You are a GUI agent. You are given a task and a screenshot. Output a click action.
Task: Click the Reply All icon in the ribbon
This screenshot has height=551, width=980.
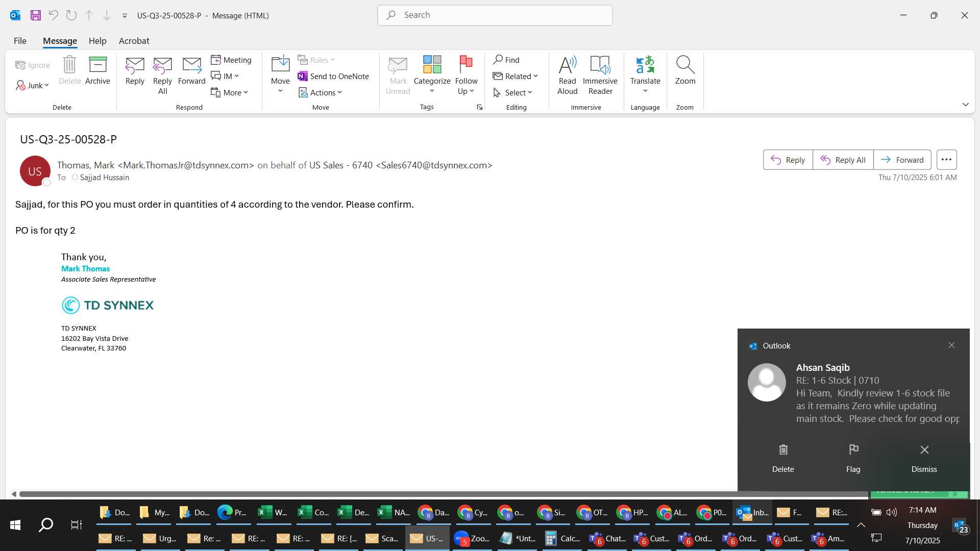pos(162,76)
